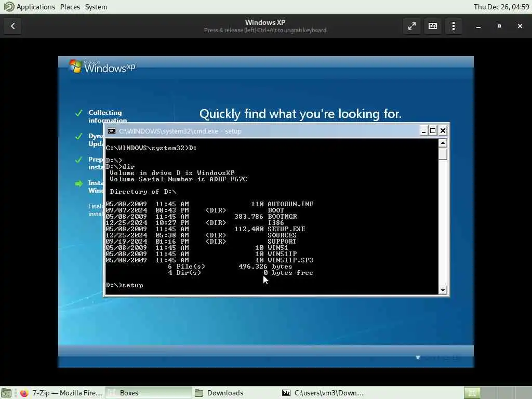Image resolution: width=532 pixels, height=399 pixels.
Task: Click the cmd scrollbar thumb
Action: click(x=443, y=154)
